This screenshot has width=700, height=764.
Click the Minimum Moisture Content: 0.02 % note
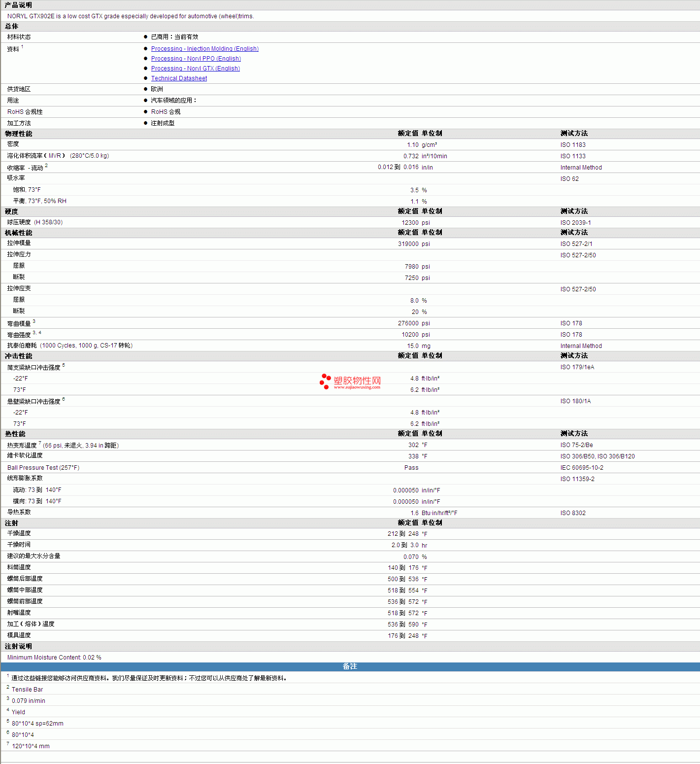(x=54, y=658)
